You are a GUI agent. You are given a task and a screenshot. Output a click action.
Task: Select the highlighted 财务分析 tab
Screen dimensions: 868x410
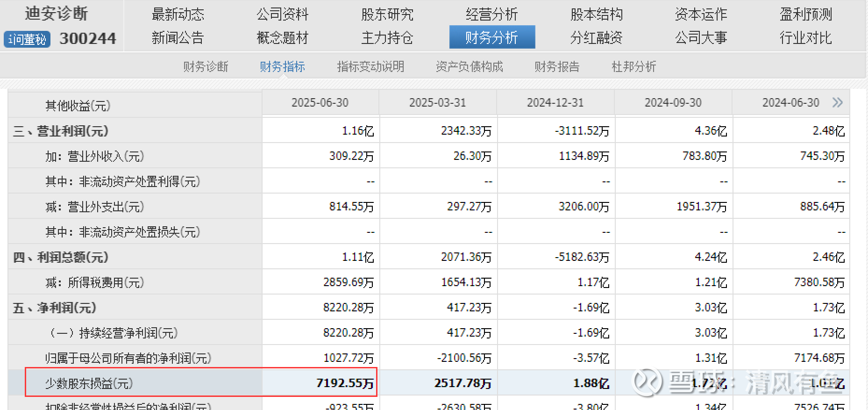pos(492,37)
